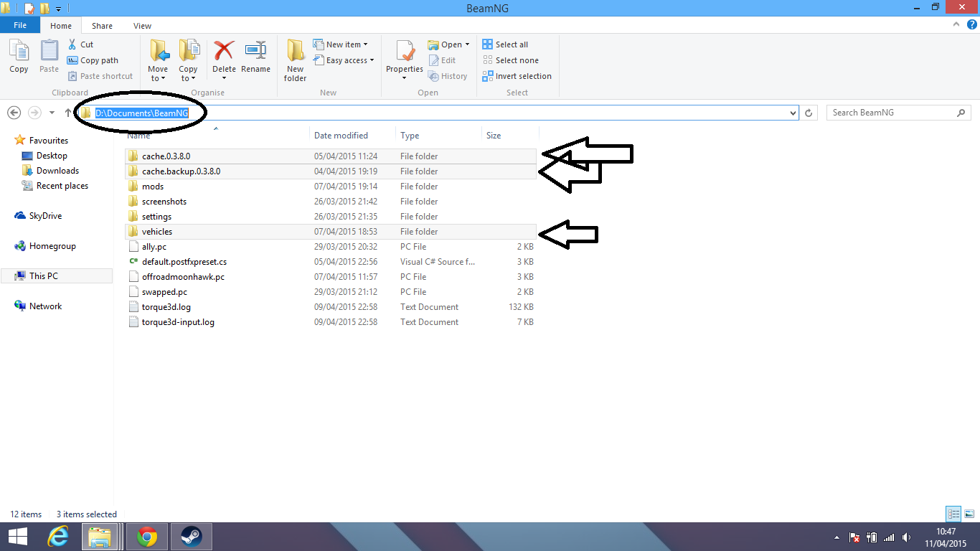Sort by Date modified column header
Image resolution: width=980 pixels, height=551 pixels.
353,135
